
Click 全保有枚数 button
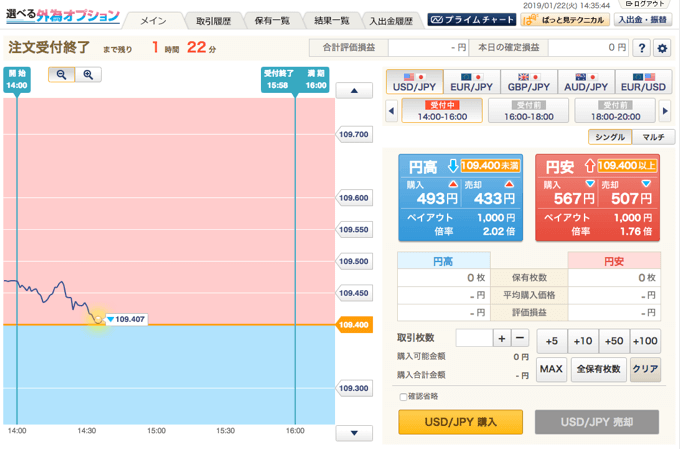coord(598,369)
